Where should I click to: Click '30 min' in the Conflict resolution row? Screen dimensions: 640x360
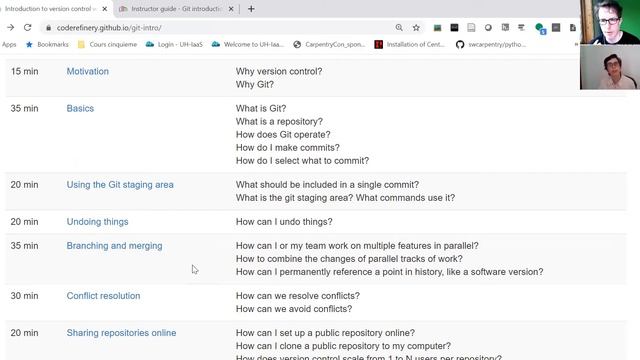coord(24,296)
